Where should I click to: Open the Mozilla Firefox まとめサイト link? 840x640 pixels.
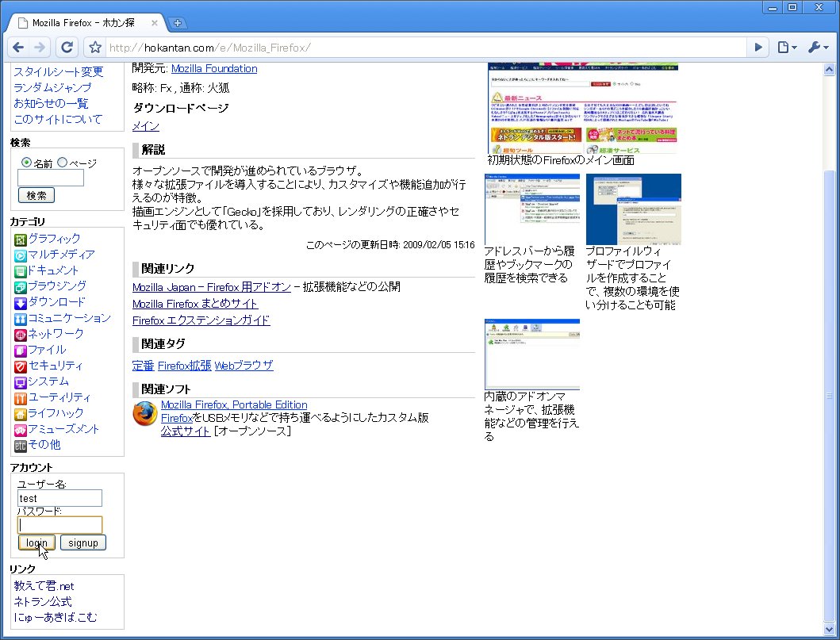pyautogui.click(x=195, y=304)
